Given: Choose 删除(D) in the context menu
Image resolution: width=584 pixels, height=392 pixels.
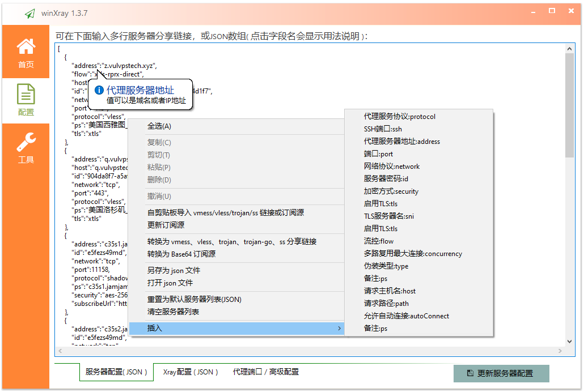Looking at the screenshot, I should [236, 180].
